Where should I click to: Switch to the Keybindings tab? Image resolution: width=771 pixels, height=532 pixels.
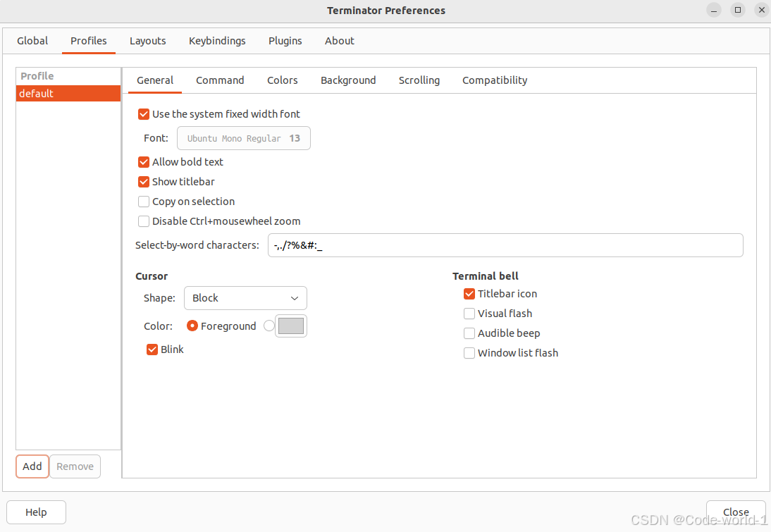point(217,41)
